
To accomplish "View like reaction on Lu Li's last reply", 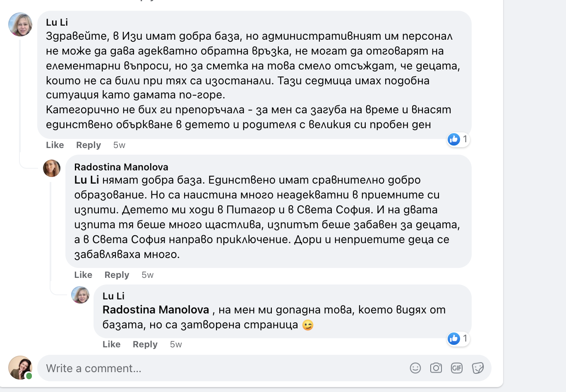I will tap(458, 339).
